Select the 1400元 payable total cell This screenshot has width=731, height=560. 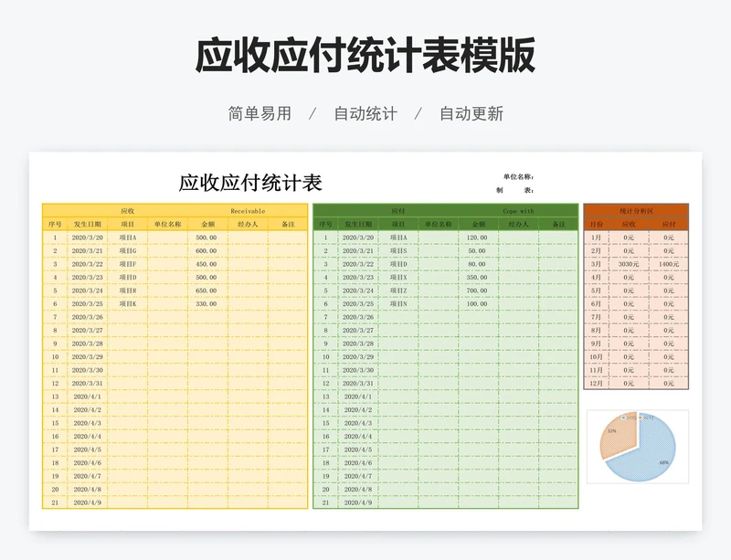point(669,264)
